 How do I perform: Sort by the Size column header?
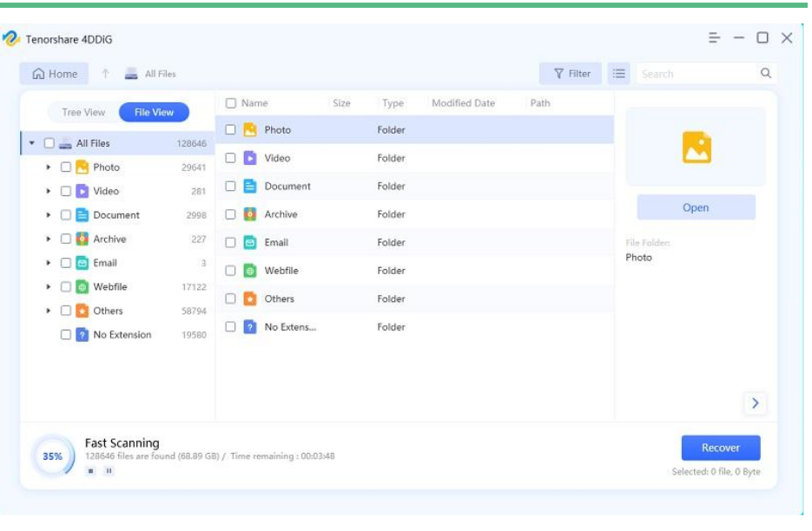pyautogui.click(x=341, y=103)
